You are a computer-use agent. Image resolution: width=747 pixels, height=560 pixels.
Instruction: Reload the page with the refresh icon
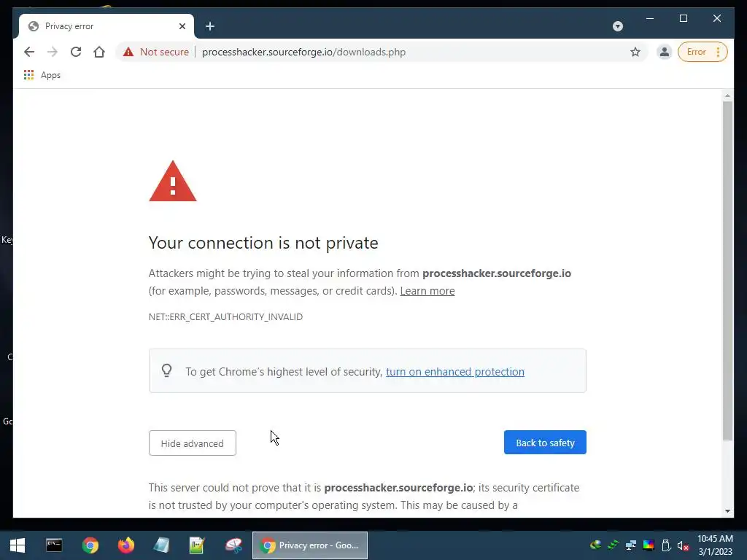76,52
